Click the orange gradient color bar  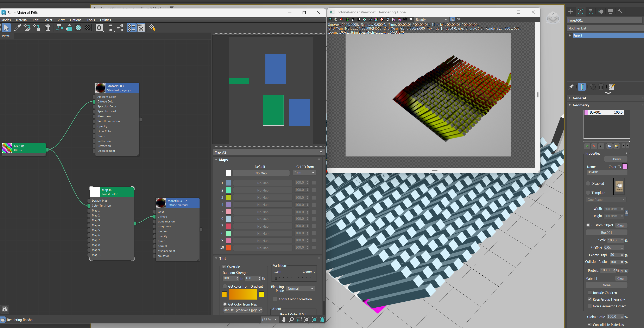tap(242, 294)
